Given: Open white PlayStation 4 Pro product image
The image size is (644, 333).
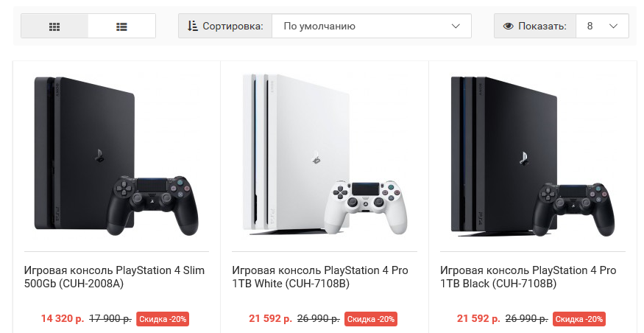Looking at the screenshot, I should (324, 156).
